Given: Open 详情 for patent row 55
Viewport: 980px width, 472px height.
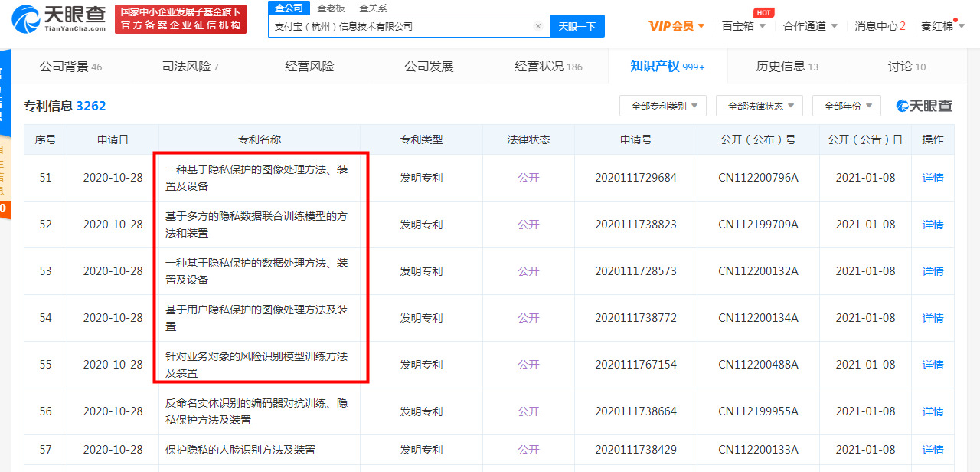Looking at the screenshot, I should click(x=933, y=365).
